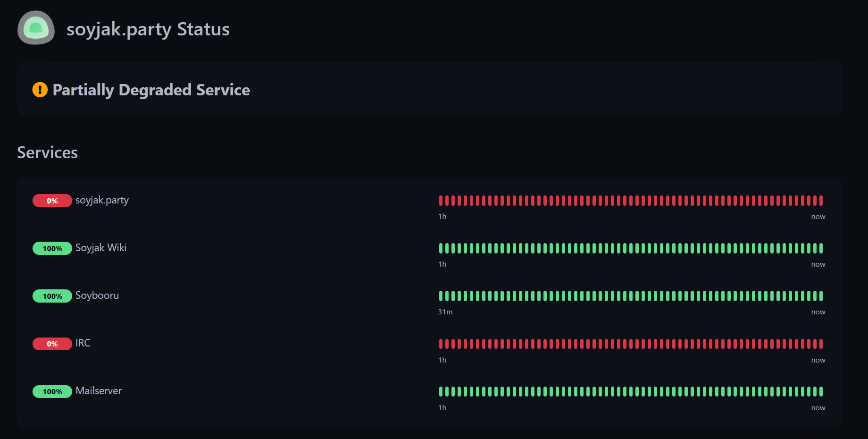Open the Soyjak Wiki service link
This screenshot has height=439, width=868.
(101, 248)
